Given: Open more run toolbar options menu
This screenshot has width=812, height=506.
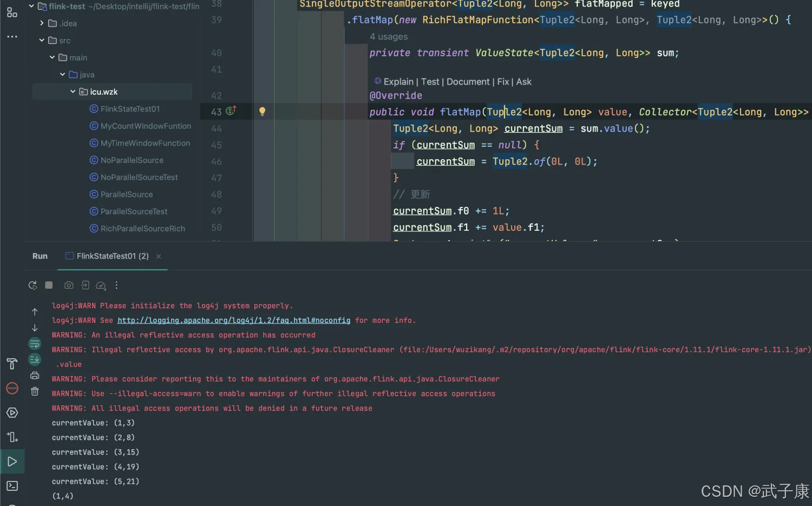Looking at the screenshot, I should tap(116, 285).
